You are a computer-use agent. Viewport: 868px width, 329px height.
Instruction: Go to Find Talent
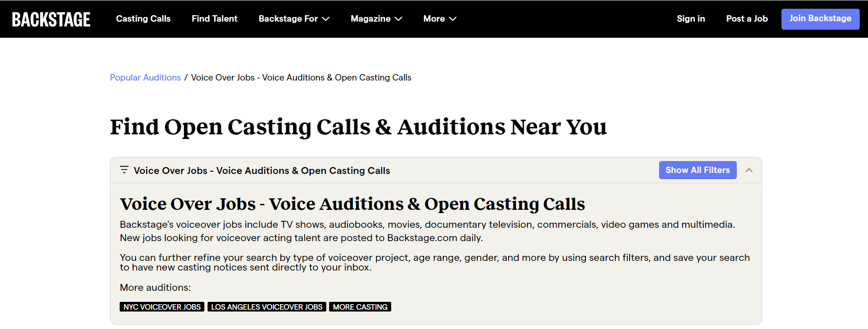coord(214,19)
